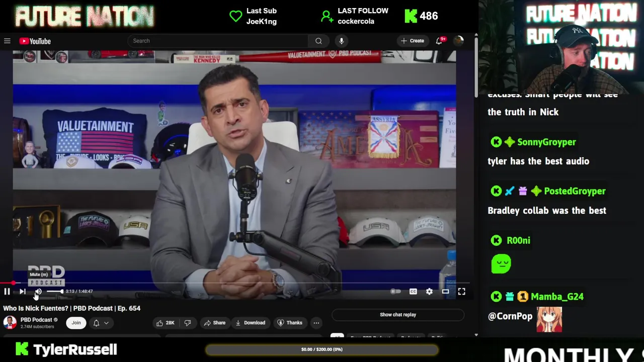Click the Last Follow person icon
Viewport: 644px width, 362px height.
[327, 17]
